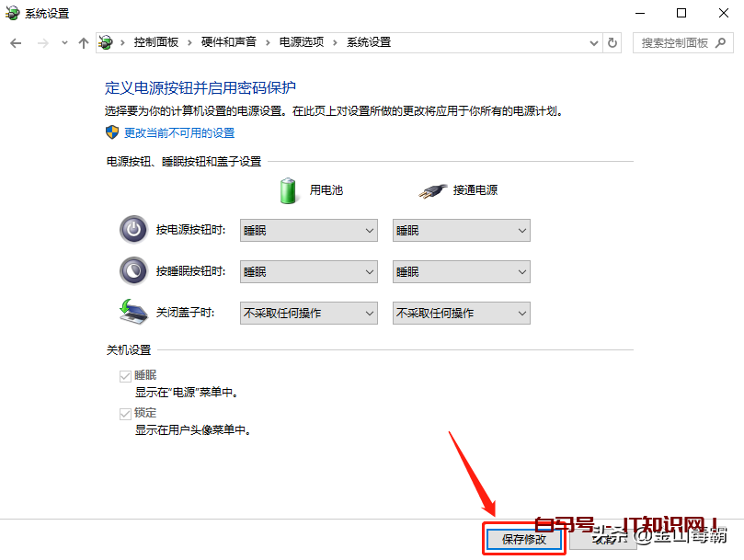This screenshot has height=560, width=744.
Task: Click the 保存修改 button
Action: (523, 539)
